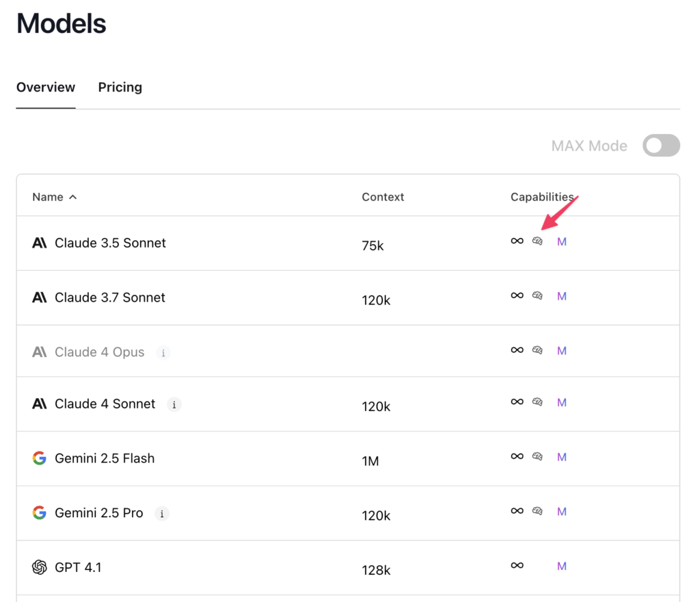Click the Name column header label
The height and width of the screenshot is (602, 700).
[48, 197]
